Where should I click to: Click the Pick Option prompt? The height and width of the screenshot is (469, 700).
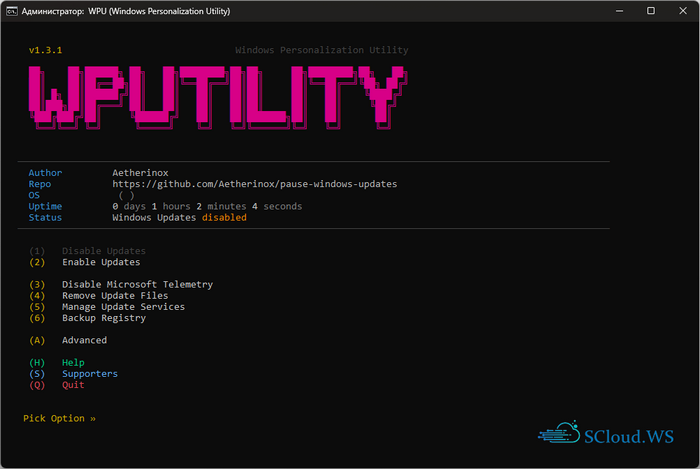59,418
